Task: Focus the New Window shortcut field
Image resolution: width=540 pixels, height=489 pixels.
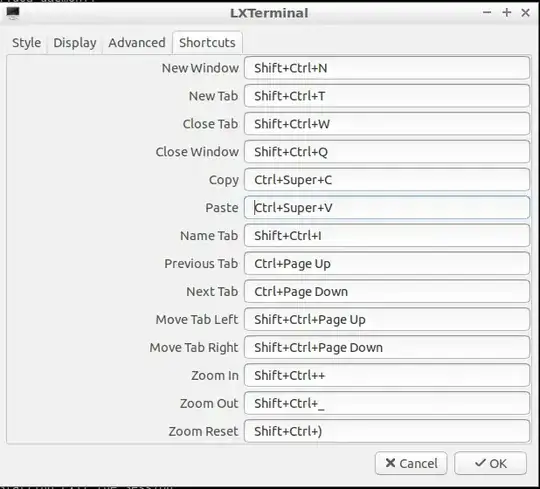Action: pos(387,68)
